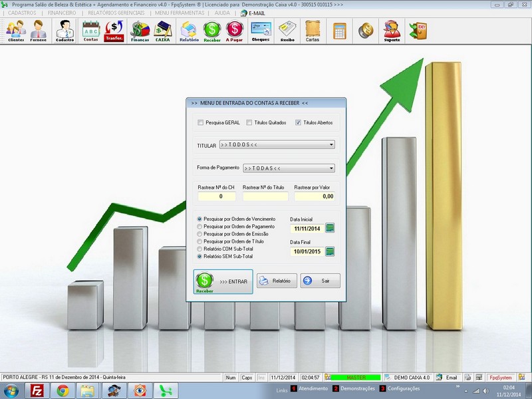
Task: Open the FINANCEIRO menu
Action: 63,13
